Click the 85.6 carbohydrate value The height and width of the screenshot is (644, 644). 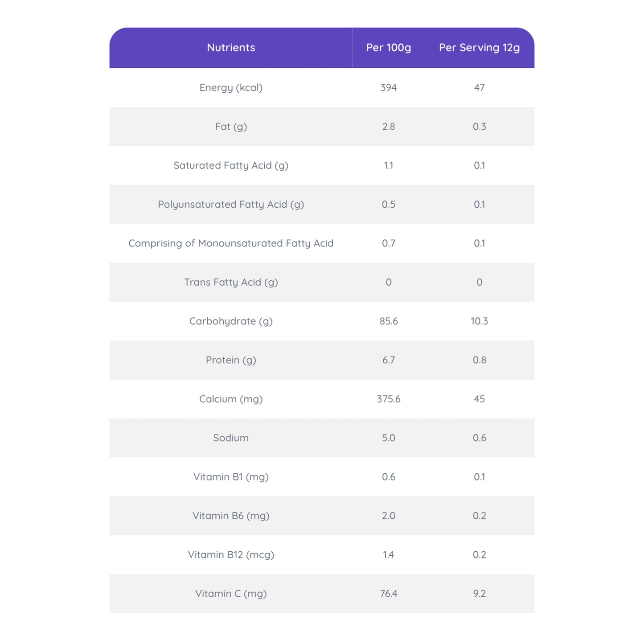pos(388,321)
